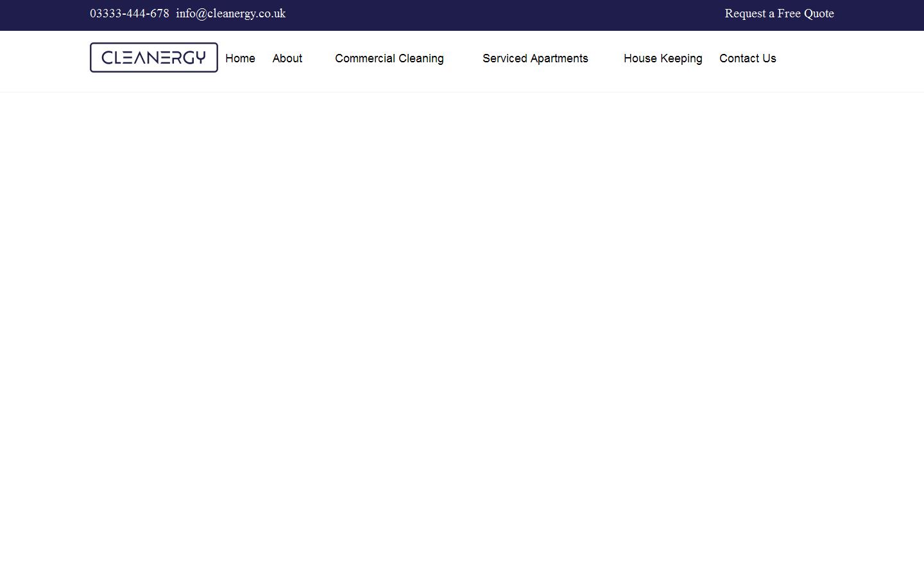
Task: Click the Cleanergy logo
Action: pyautogui.click(x=154, y=58)
